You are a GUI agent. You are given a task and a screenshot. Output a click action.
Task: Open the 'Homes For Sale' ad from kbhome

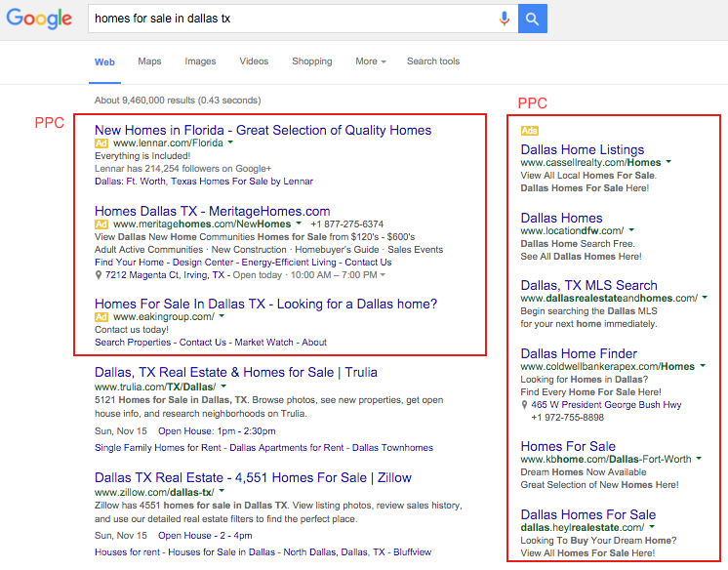click(568, 446)
